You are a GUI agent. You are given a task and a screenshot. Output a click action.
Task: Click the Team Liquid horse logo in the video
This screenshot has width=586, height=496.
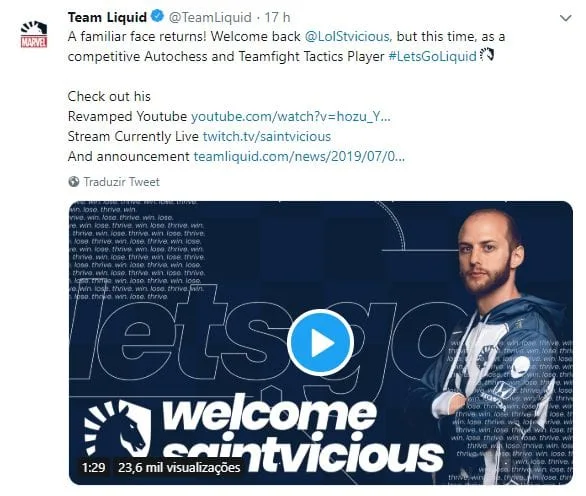[117, 429]
